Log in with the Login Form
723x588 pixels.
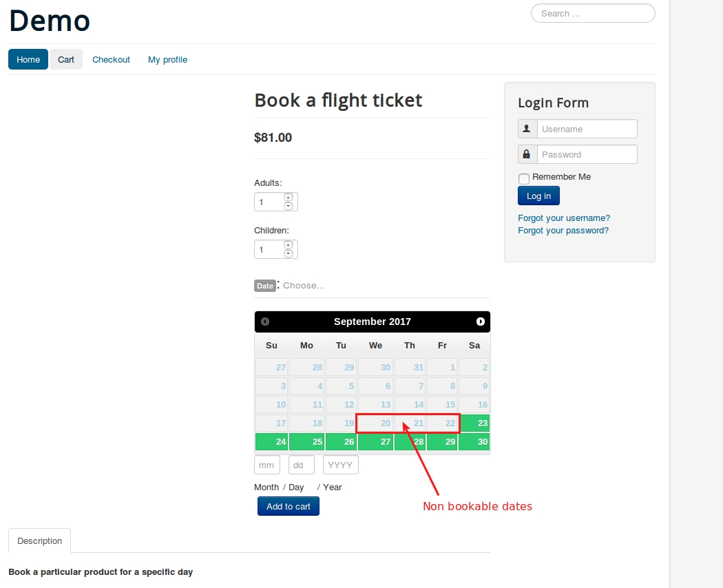538,196
